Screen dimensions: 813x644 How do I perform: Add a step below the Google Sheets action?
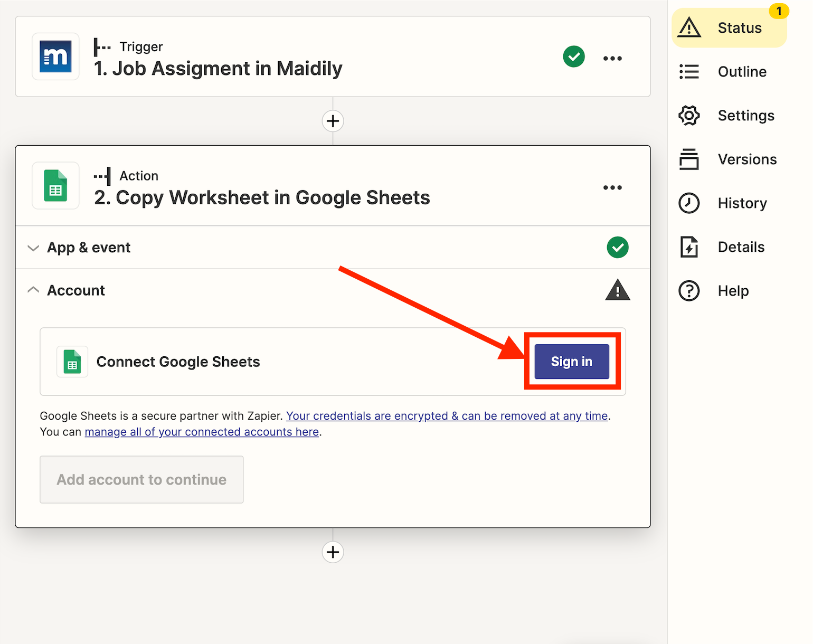pyautogui.click(x=333, y=552)
